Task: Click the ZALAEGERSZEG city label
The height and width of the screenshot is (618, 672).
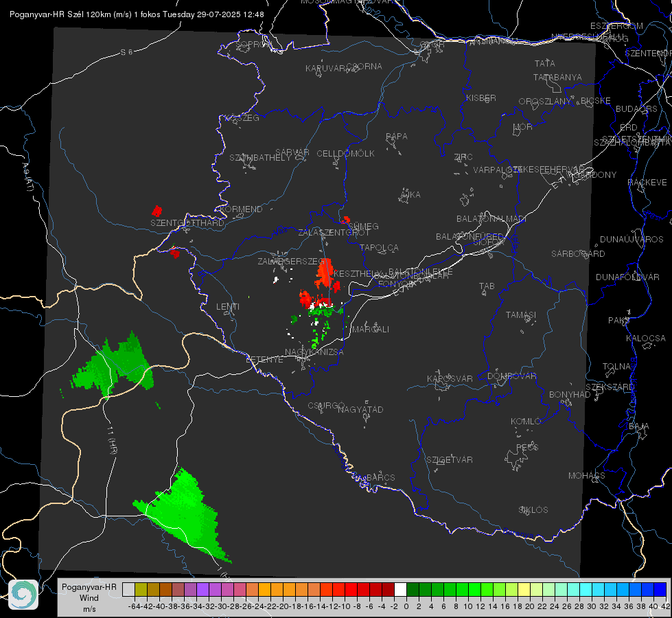Action: [x=292, y=261]
